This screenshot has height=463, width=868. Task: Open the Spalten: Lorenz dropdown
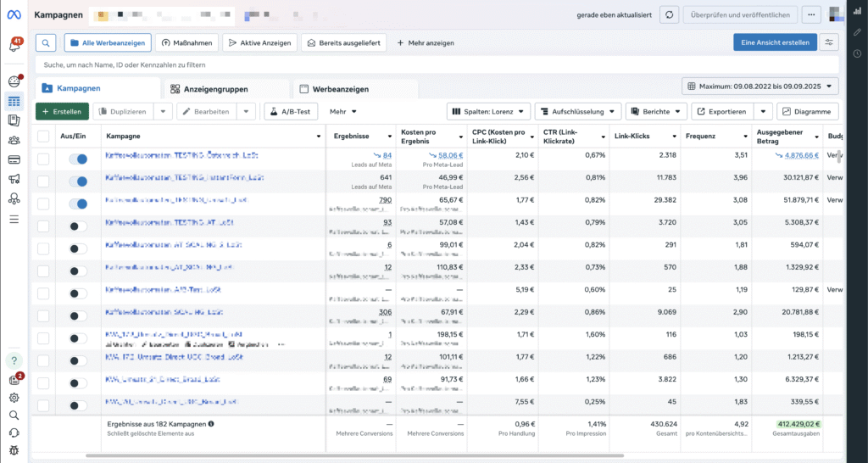488,111
